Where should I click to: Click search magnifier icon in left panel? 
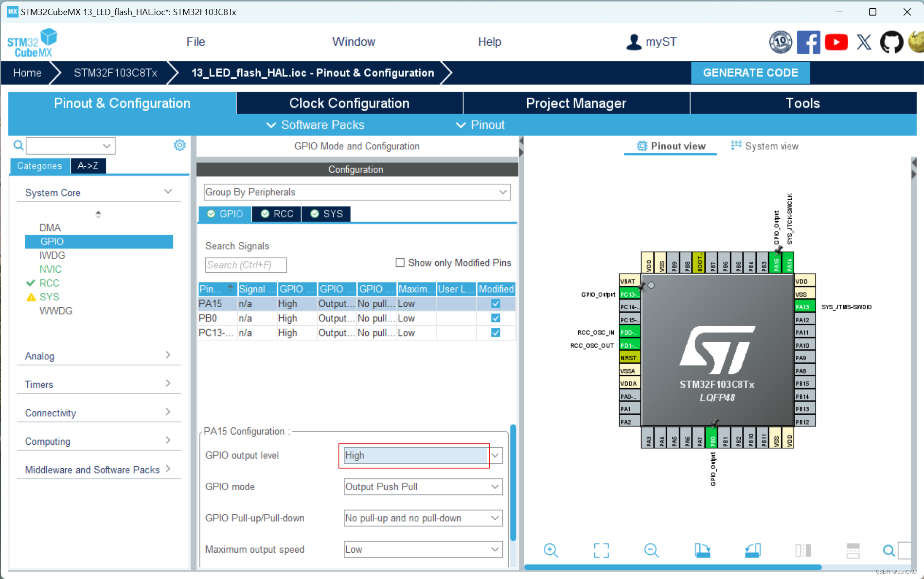[18, 145]
